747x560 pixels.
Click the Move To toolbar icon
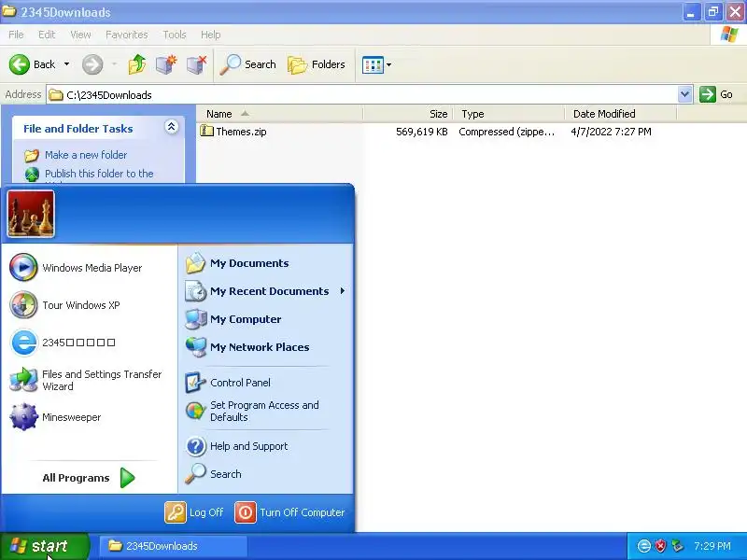tap(166, 64)
